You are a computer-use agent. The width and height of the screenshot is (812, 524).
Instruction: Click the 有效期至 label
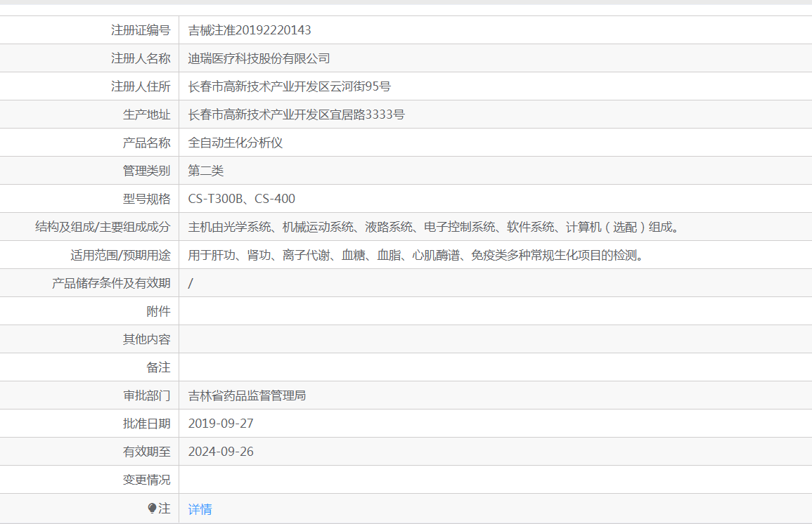pyautogui.click(x=146, y=452)
